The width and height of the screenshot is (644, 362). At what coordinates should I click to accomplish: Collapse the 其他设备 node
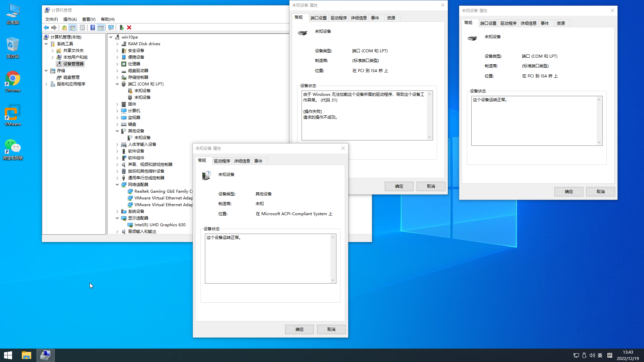coord(117,131)
